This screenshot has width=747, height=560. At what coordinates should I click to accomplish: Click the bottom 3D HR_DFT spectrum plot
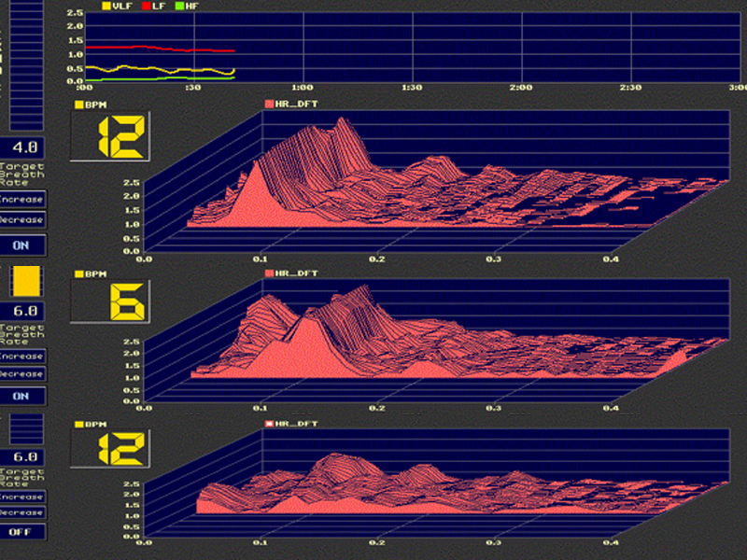[x=436, y=483]
